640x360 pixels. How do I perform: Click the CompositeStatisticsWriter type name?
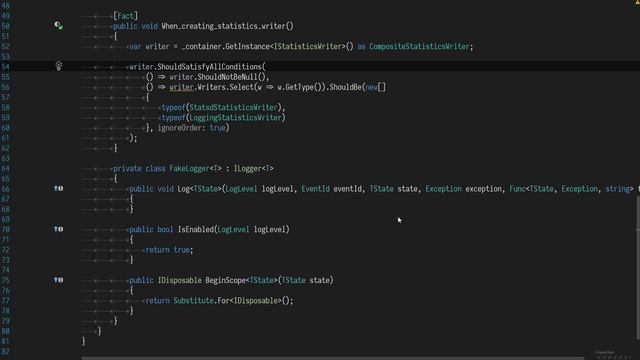pyautogui.click(x=419, y=47)
